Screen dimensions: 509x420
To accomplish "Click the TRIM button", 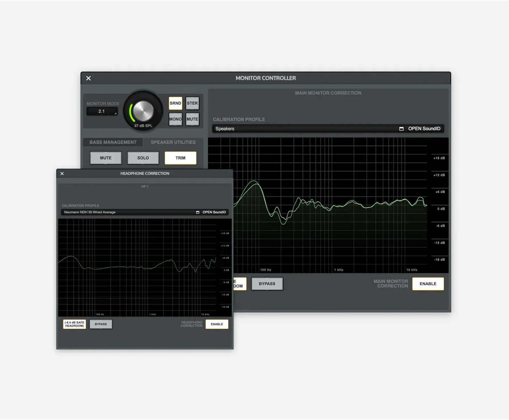I will (180, 158).
